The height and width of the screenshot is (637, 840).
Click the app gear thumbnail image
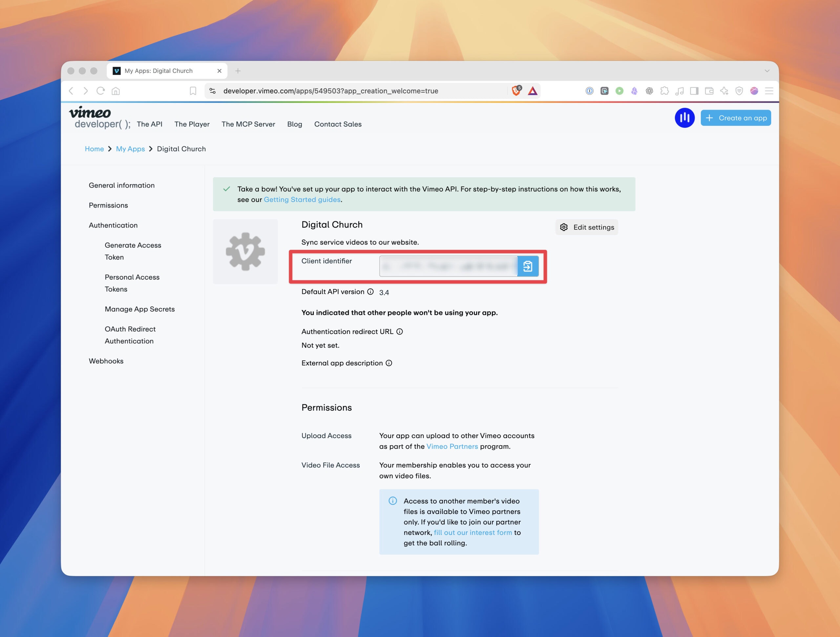[245, 251]
